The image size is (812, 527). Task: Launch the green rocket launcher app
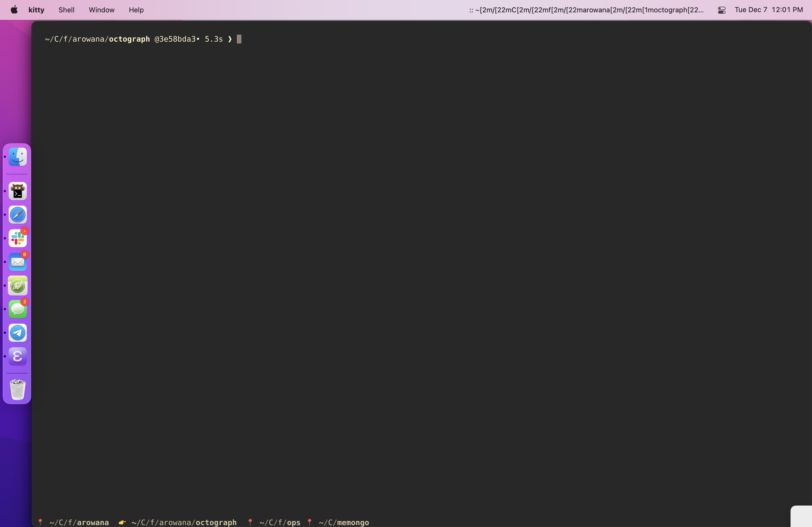click(17, 286)
